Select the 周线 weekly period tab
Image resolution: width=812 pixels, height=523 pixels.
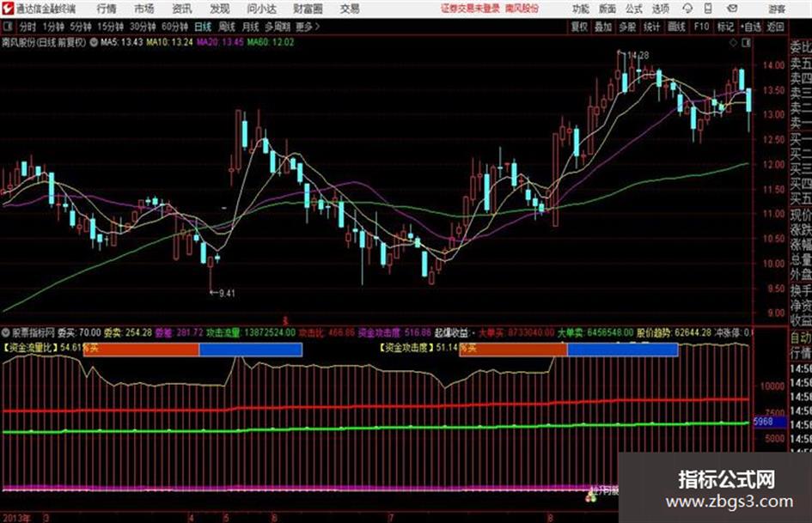click(227, 27)
